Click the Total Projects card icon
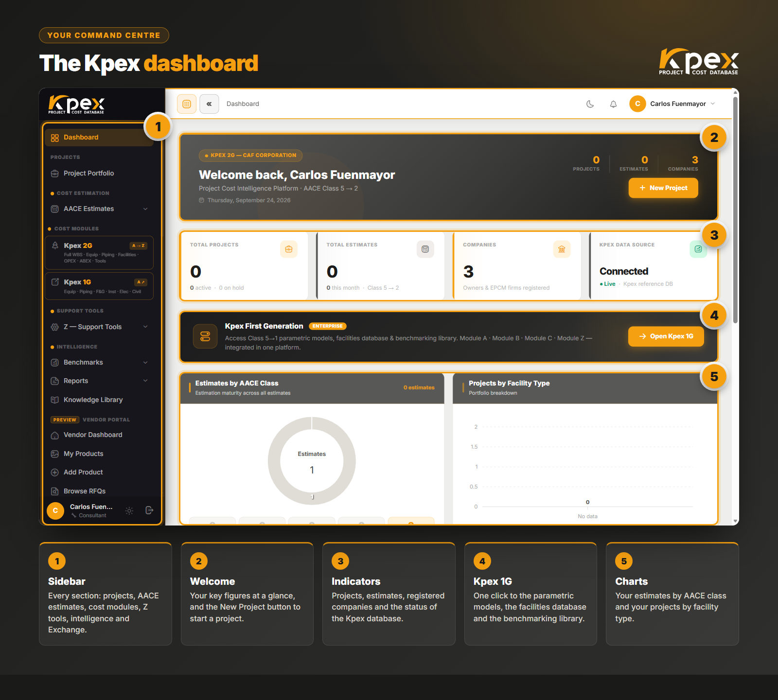The image size is (778, 700). pos(289,249)
